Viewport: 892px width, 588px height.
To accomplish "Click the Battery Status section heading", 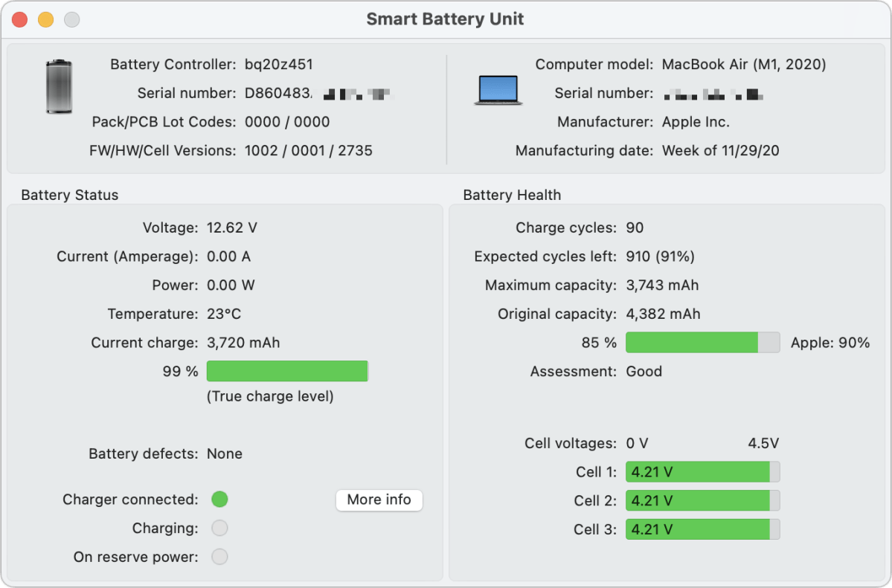I will pos(70,195).
